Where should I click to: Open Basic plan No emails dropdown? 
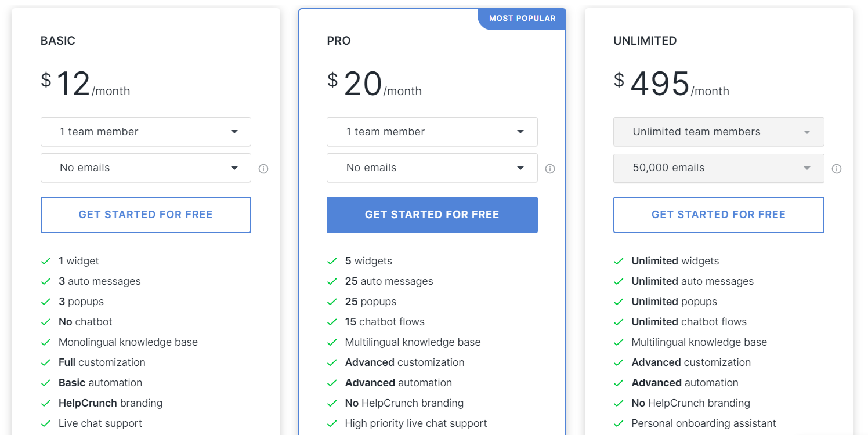click(146, 168)
